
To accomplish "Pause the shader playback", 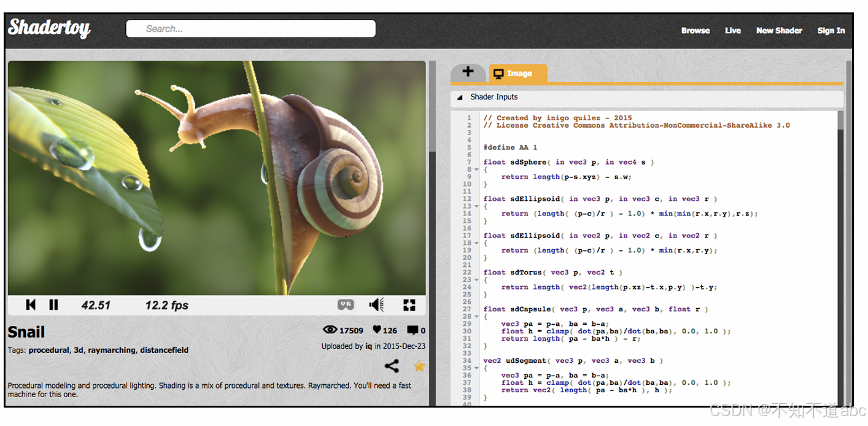I will 53,304.
